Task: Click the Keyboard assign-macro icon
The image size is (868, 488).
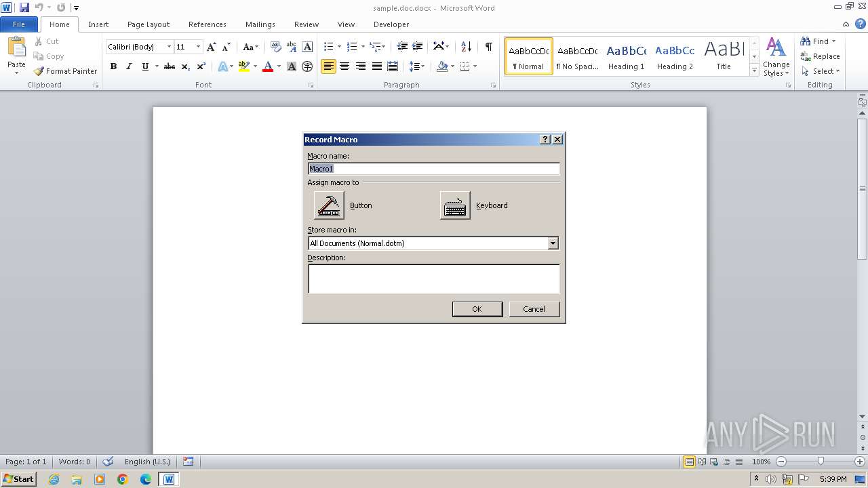Action: (455, 205)
